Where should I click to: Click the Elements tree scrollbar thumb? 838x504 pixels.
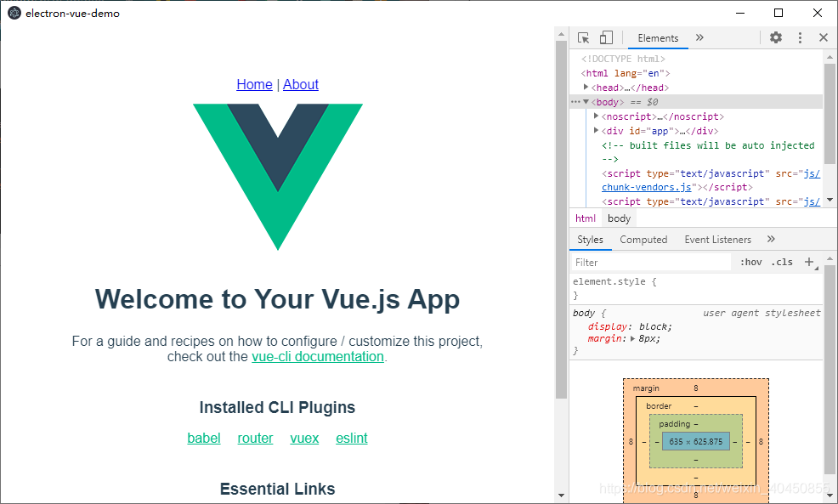(x=830, y=113)
